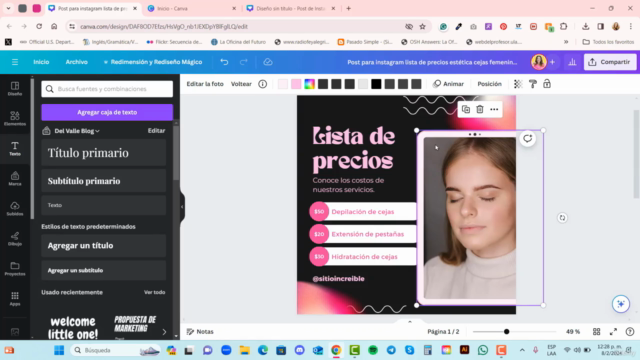Image resolution: width=640 pixels, height=360 pixels.
Task: Click the Animar button
Action: (x=449, y=84)
